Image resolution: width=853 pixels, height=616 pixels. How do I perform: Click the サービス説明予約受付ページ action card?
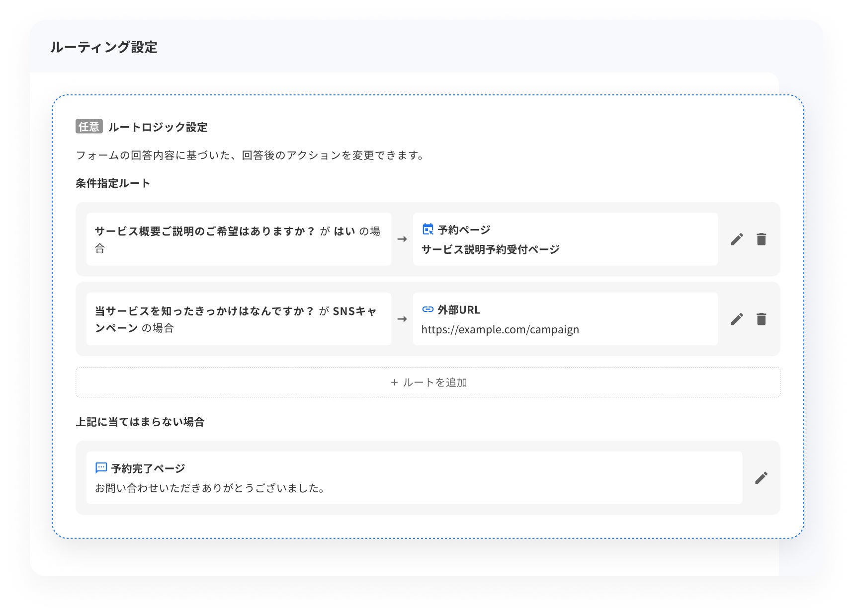(x=565, y=239)
